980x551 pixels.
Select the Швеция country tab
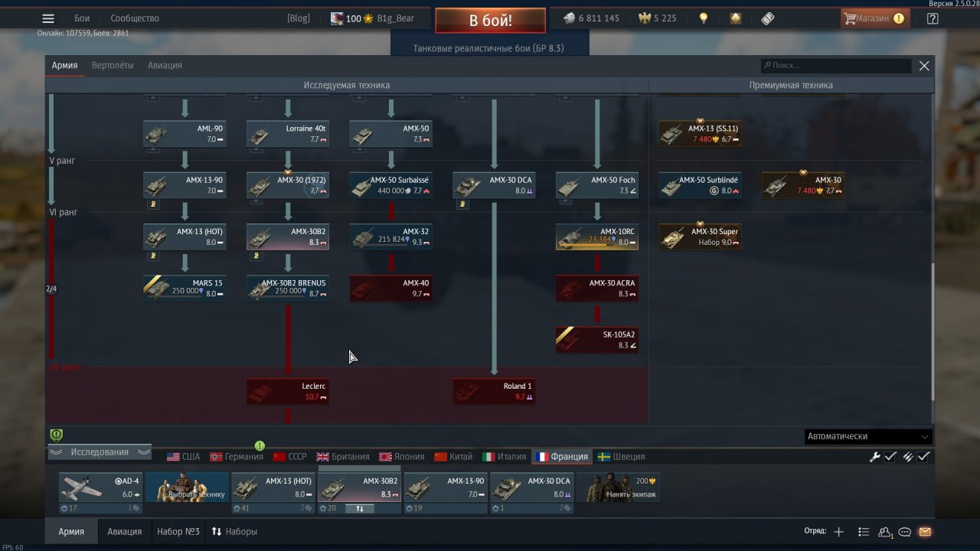[x=621, y=457]
